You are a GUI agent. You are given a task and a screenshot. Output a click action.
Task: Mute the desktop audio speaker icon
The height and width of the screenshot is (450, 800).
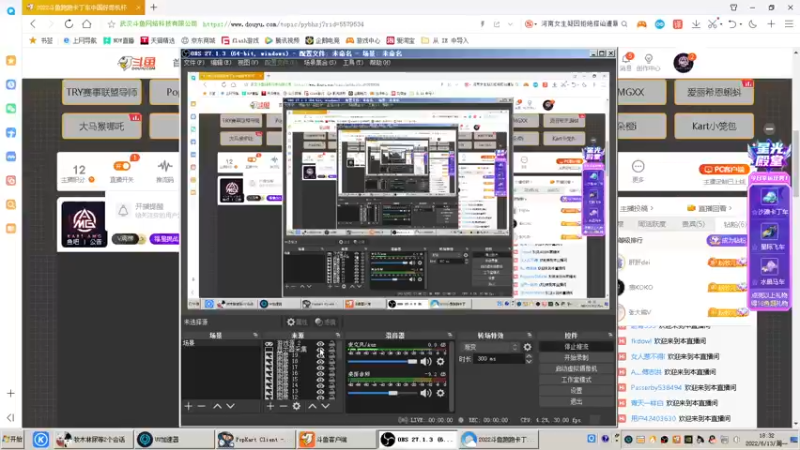click(426, 393)
